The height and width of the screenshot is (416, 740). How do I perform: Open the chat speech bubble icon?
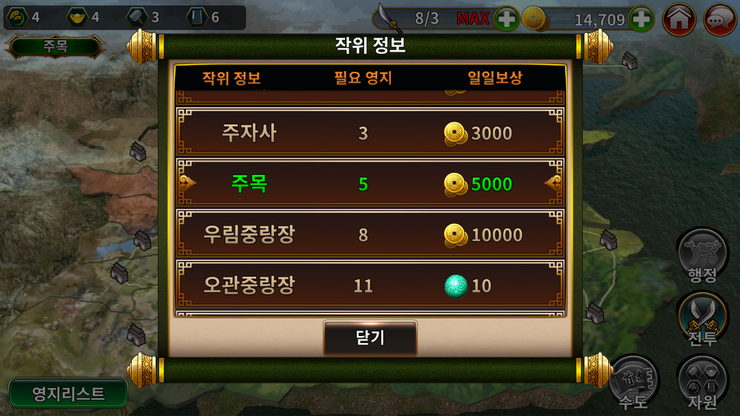[x=720, y=20]
